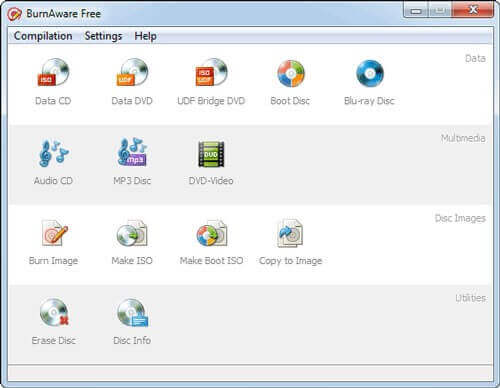Open the Help menu
500x388 pixels.
click(x=145, y=36)
